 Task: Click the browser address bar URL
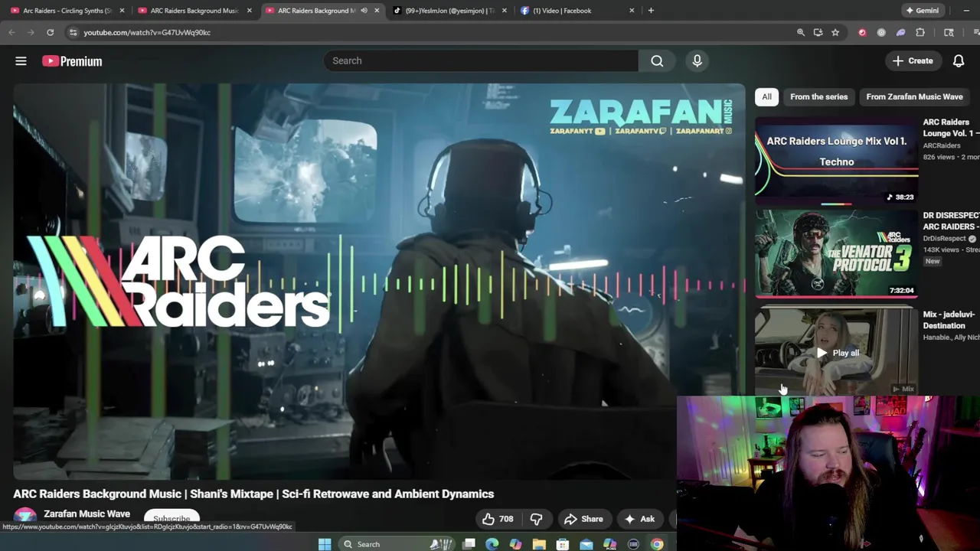point(147,32)
